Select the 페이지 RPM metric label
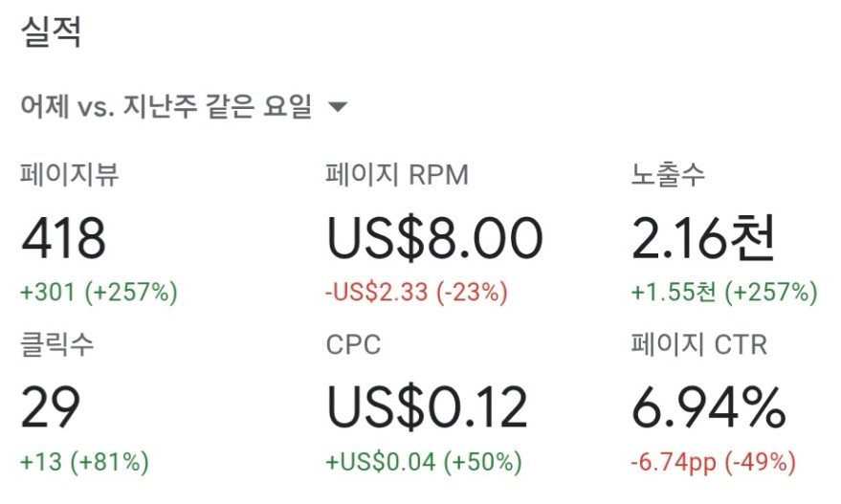The image size is (841, 504). [x=397, y=175]
